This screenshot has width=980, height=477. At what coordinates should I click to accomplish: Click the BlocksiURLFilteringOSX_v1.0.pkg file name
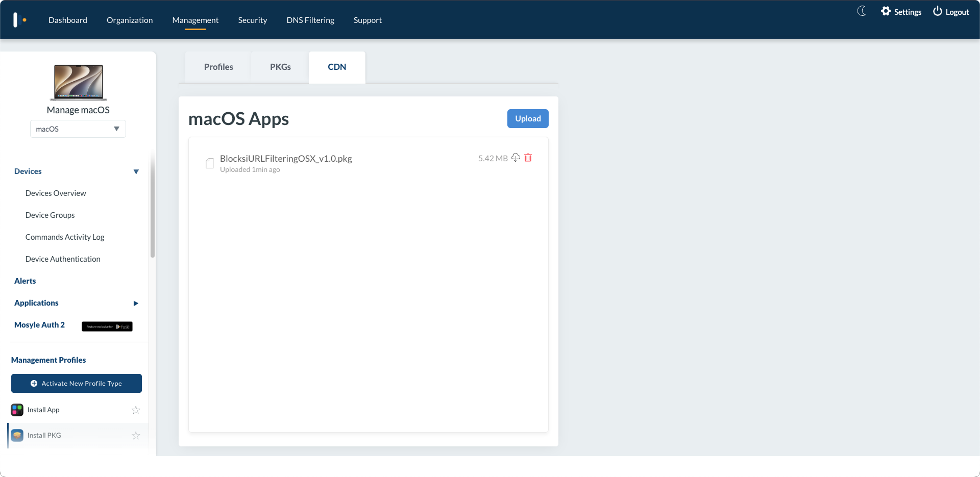pos(286,159)
